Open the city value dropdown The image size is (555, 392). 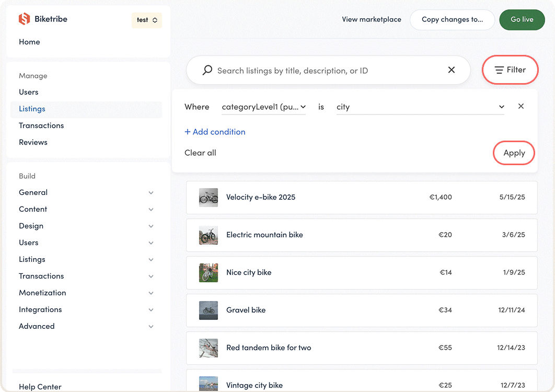click(x=420, y=107)
